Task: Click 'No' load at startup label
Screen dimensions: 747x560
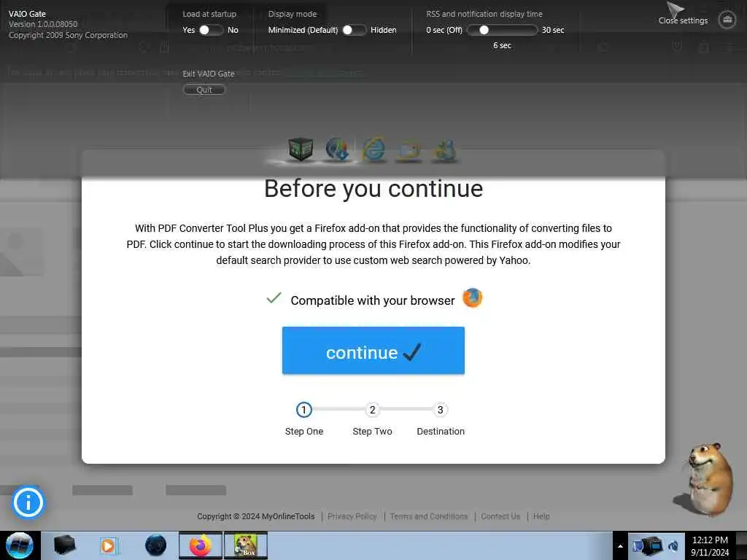Action: pyautogui.click(x=233, y=30)
